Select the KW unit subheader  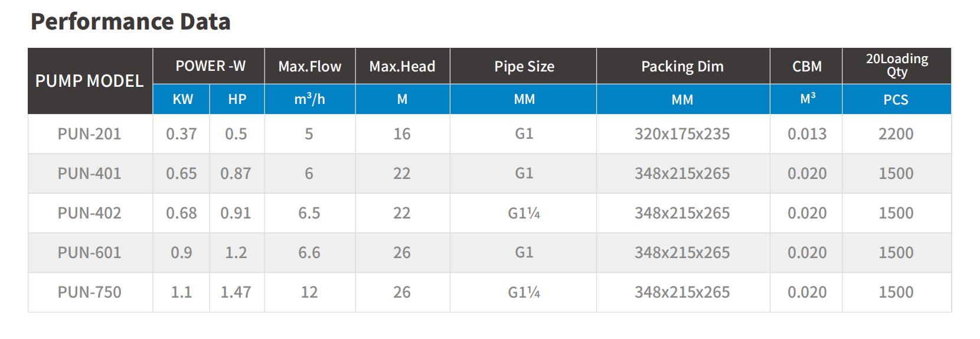[182, 99]
